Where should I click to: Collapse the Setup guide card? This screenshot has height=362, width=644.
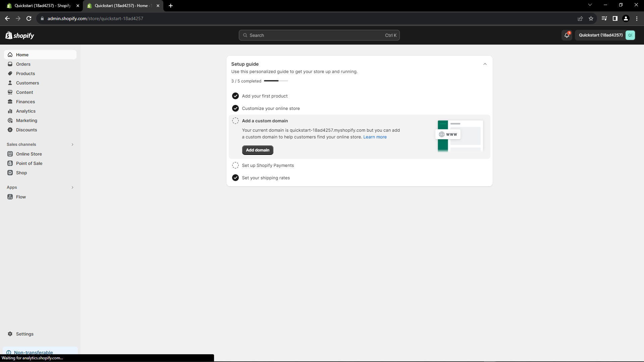point(485,64)
